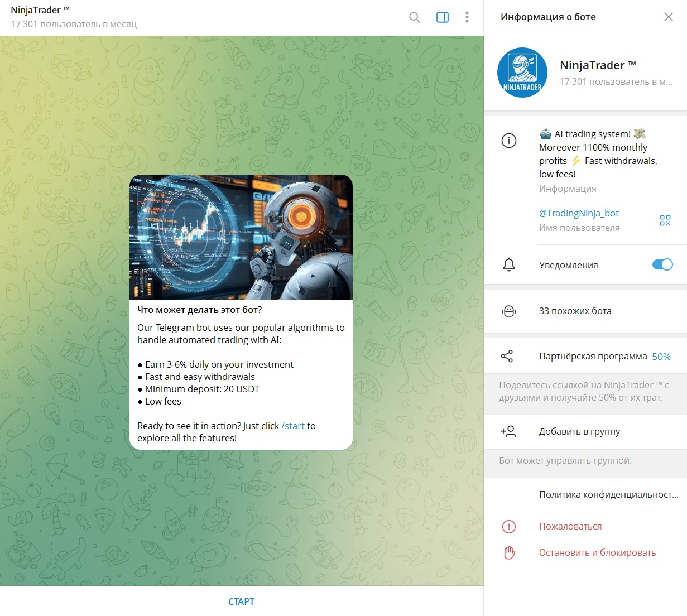Click the Fast and easy withdrawals line
687x616 pixels.
[x=196, y=377]
